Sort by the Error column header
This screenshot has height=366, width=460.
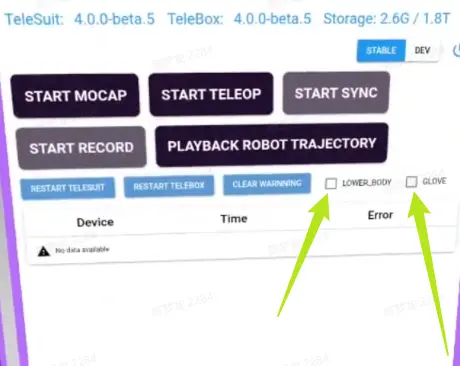(380, 215)
